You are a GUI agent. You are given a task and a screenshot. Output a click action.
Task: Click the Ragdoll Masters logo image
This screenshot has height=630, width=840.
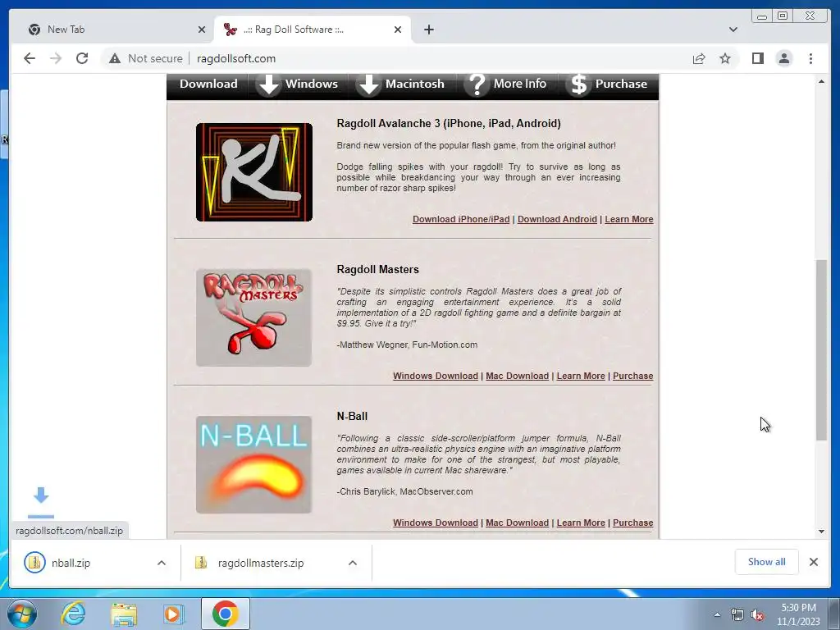pos(254,317)
